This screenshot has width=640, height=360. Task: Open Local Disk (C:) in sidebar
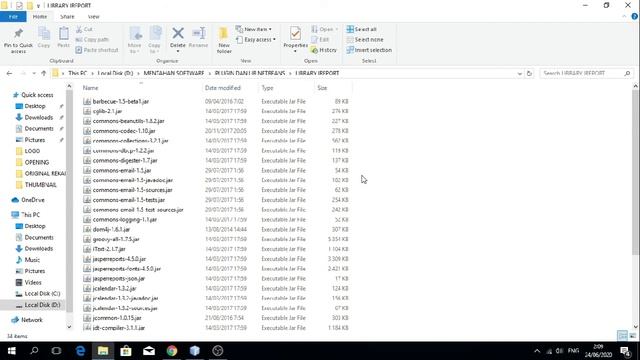[38, 294]
